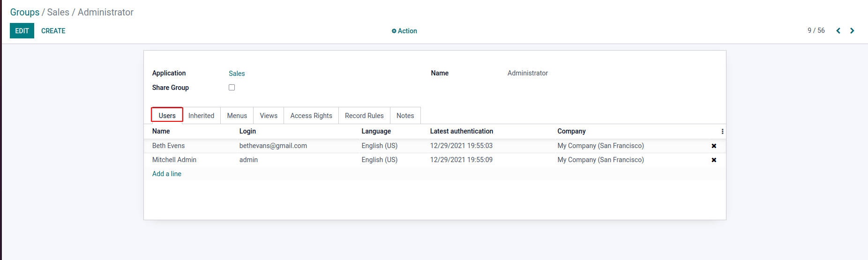Viewport: 868px width, 260px height.
Task: Click 12/29/2021 19:55:03 authentication cell
Action: 461,146
